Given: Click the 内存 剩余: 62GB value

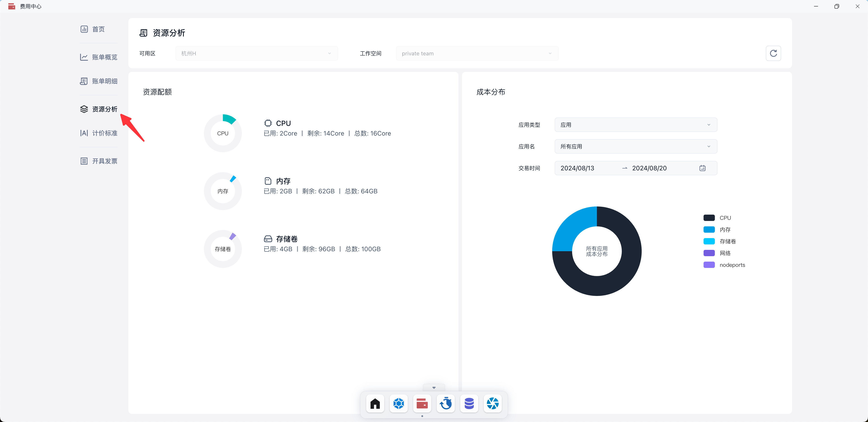Looking at the screenshot, I should click(318, 191).
